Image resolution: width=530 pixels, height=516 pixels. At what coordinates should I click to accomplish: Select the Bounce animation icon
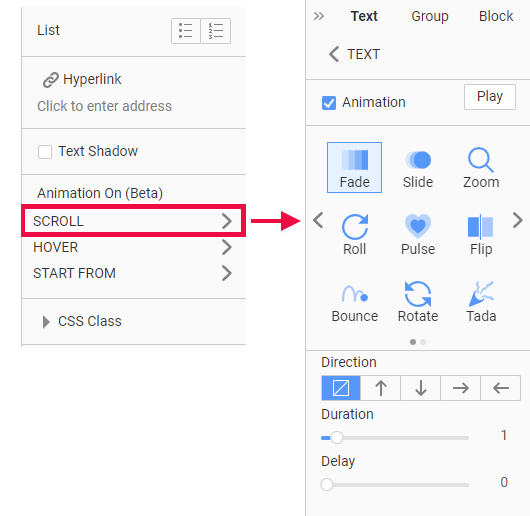coord(355,302)
